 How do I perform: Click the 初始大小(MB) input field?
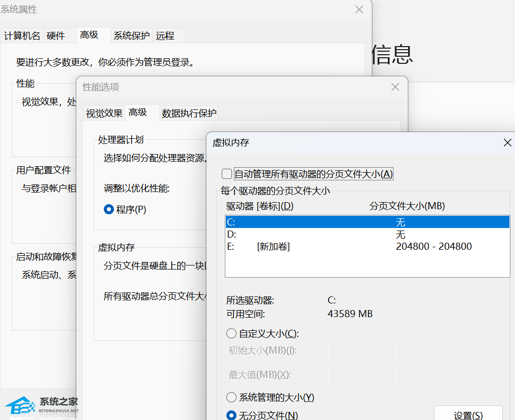[x=362, y=350]
